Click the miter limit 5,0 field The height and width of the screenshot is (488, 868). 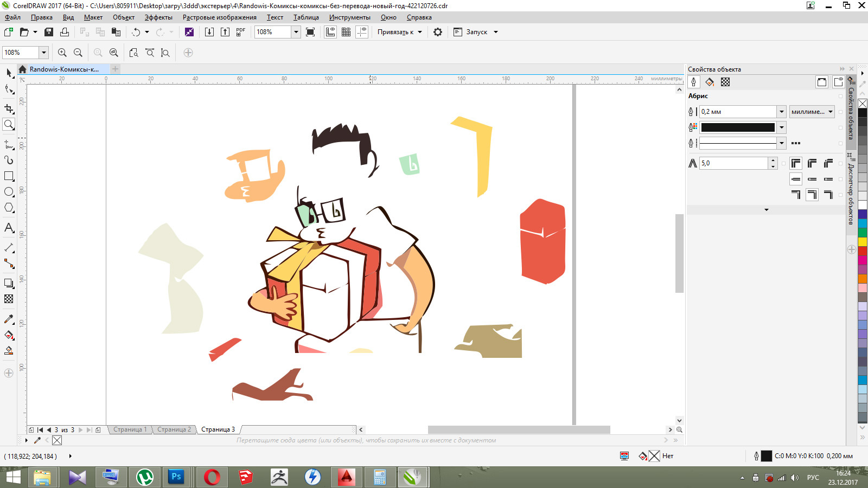click(x=733, y=163)
